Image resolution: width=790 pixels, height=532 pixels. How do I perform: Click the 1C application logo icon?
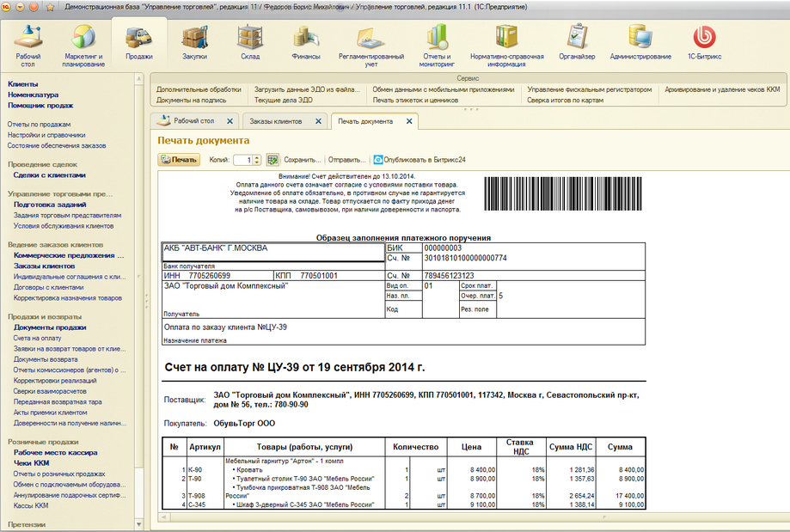coord(6,7)
